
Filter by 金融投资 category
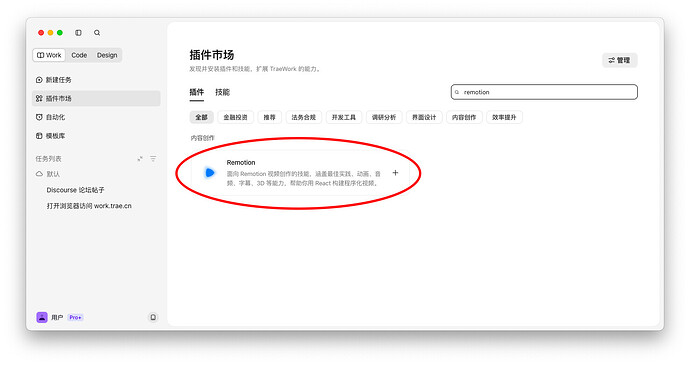235,117
